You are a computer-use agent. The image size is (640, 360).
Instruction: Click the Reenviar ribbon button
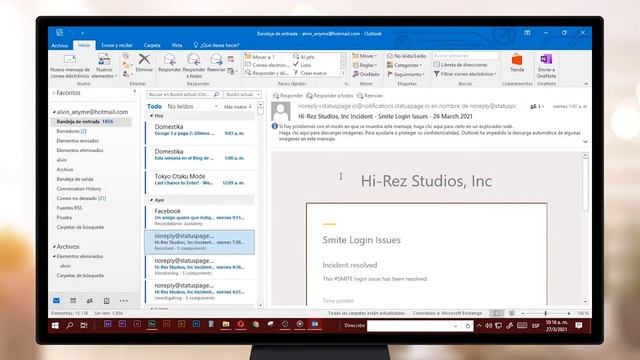(x=216, y=63)
